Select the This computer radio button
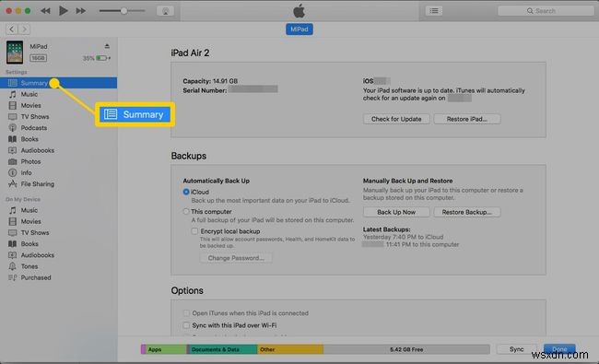Screen dimensions: 599x364 tap(186, 211)
